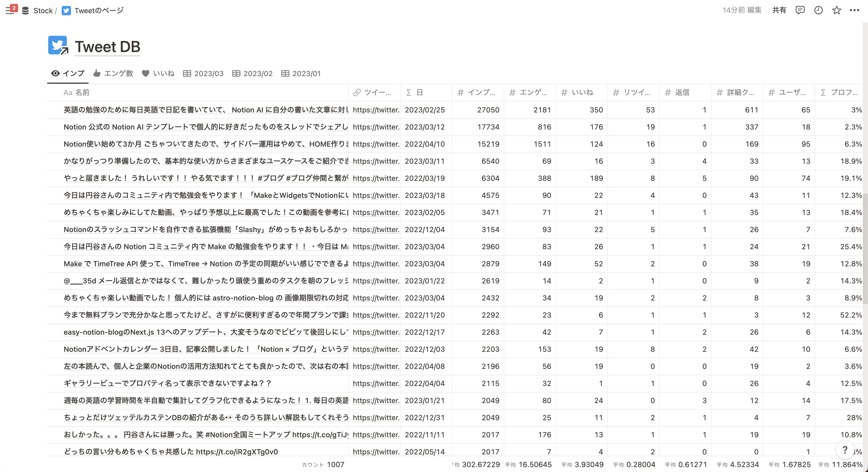Click the 共有 share button
The width and height of the screenshot is (868, 472).
[779, 10]
